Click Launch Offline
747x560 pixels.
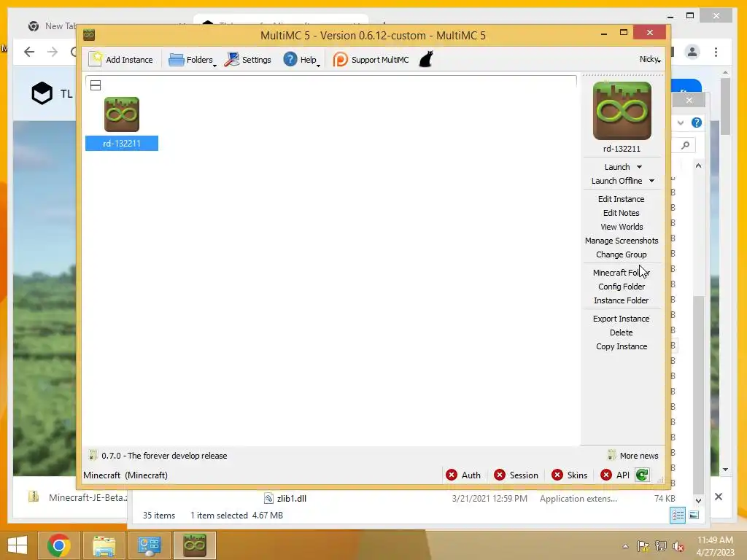point(616,181)
